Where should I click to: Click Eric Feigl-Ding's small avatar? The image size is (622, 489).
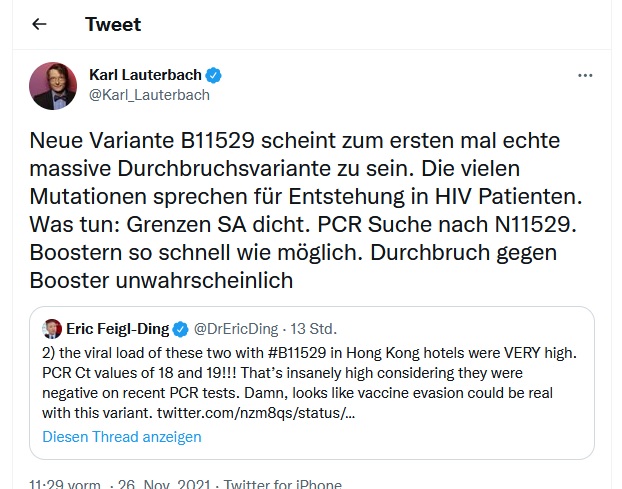coord(52,327)
